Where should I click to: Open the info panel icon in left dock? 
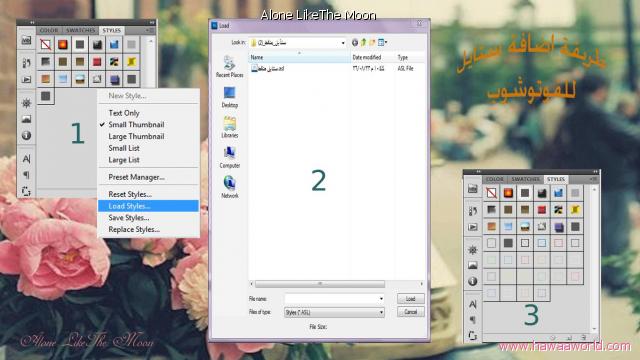(x=27, y=135)
